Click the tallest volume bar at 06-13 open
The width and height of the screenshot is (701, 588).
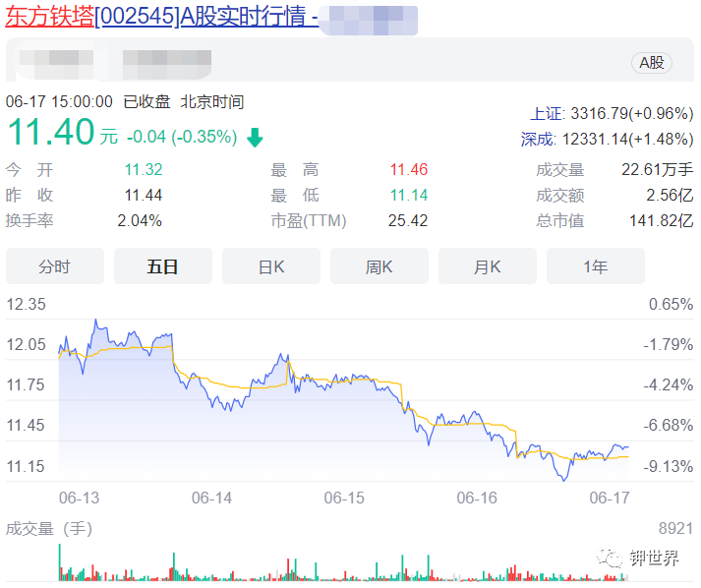pyautogui.click(x=60, y=562)
